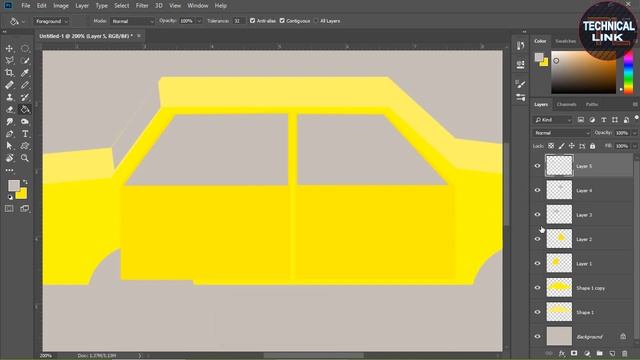Swap foreground and background colors
The height and width of the screenshot is (360, 640).
[25, 182]
